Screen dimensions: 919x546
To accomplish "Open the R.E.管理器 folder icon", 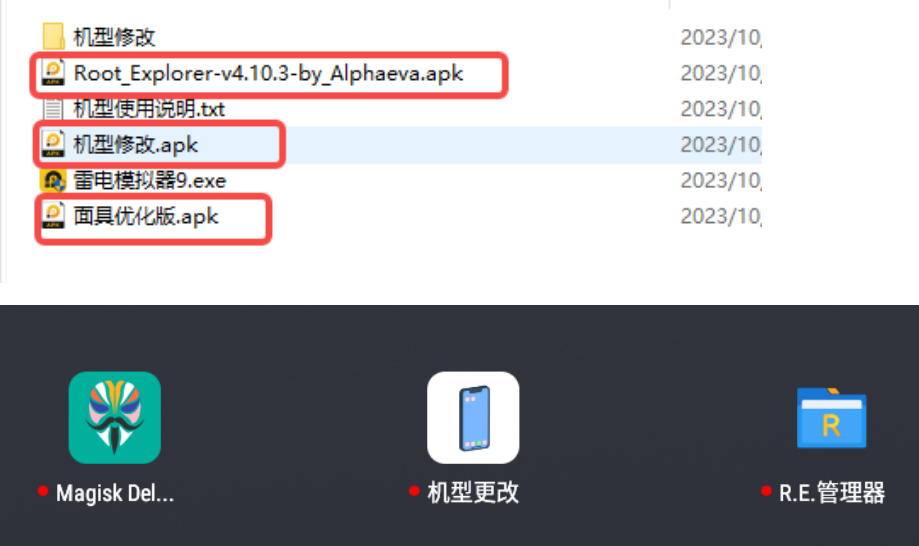I will click(832, 418).
